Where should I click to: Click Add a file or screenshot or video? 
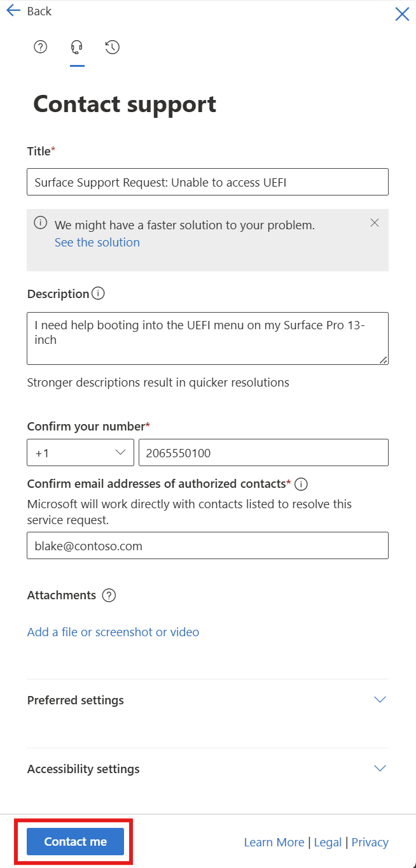tap(113, 632)
